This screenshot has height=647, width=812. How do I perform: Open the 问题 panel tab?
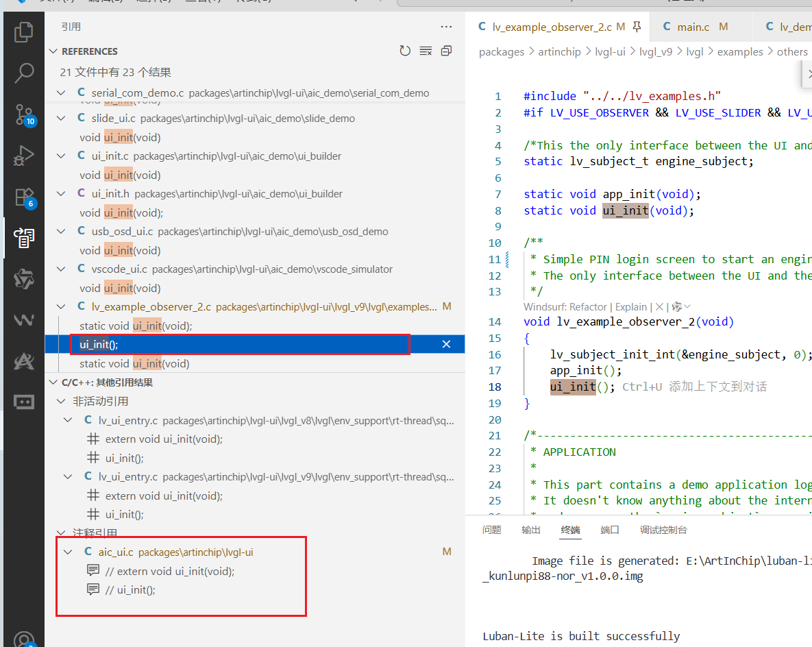pos(491,530)
